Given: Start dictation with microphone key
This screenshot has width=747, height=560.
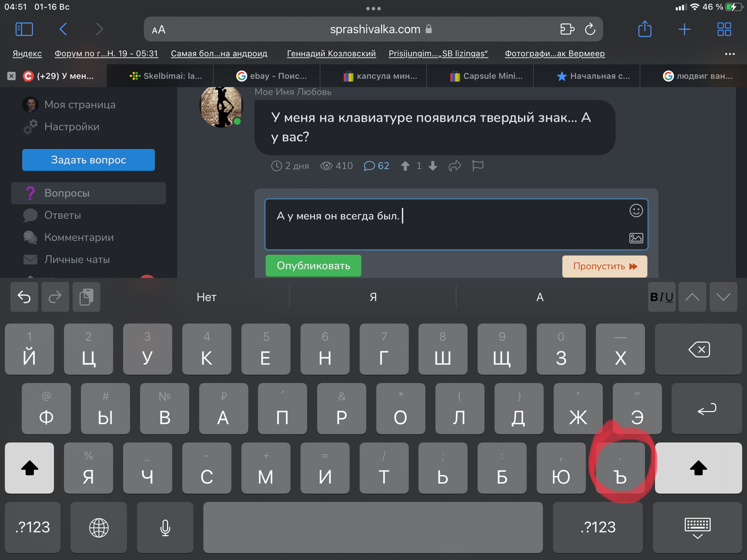Looking at the screenshot, I should [x=165, y=527].
